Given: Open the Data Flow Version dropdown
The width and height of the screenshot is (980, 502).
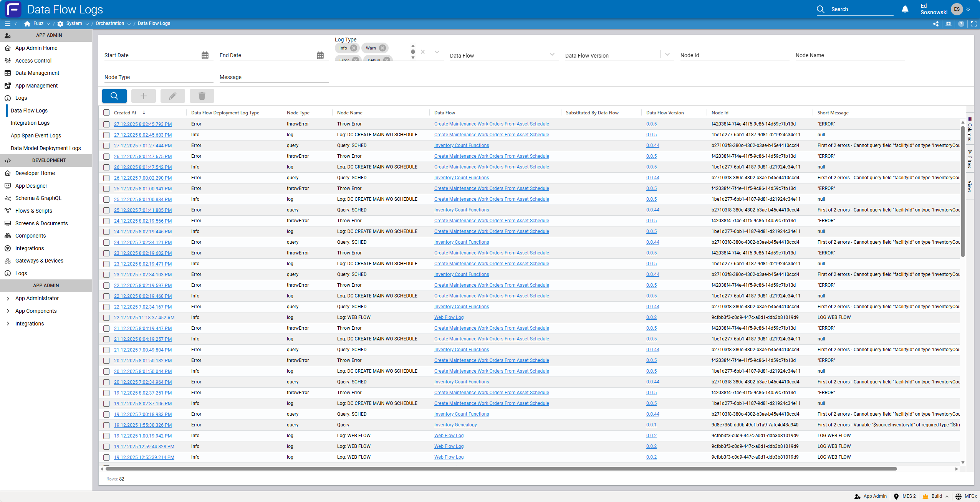Looking at the screenshot, I should pyautogui.click(x=667, y=54).
